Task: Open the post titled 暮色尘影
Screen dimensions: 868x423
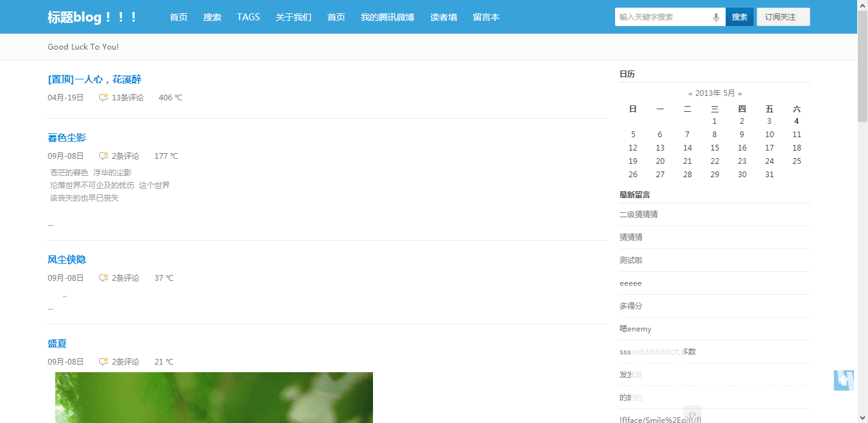Action: click(x=67, y=138)
